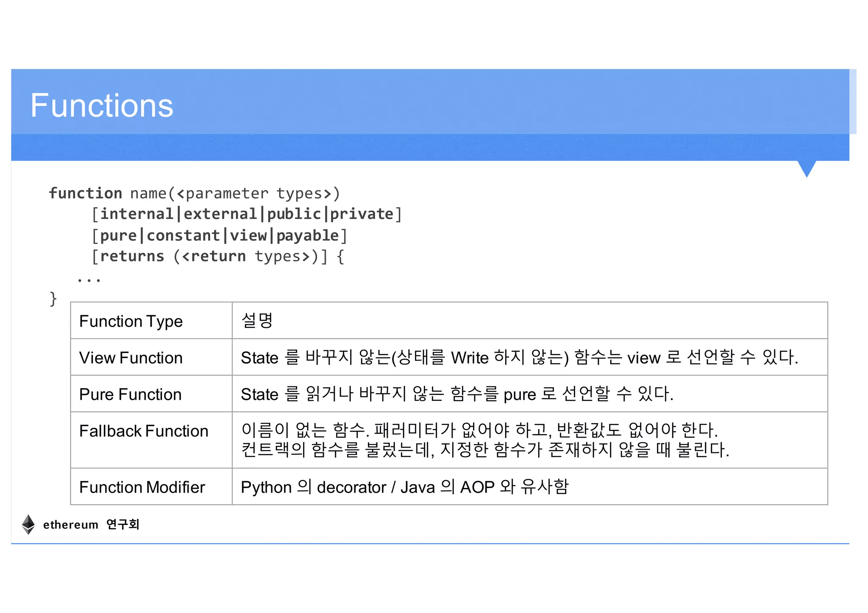The image size is (868, 613).
Task: Click the Pure Function description 'State 를 읽거나'
Action: pyautogui.click(x=457, y=394)
